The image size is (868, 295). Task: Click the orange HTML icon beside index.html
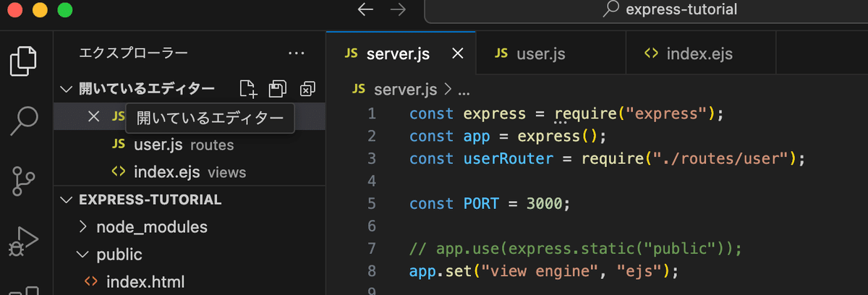[x=92, y=281]
